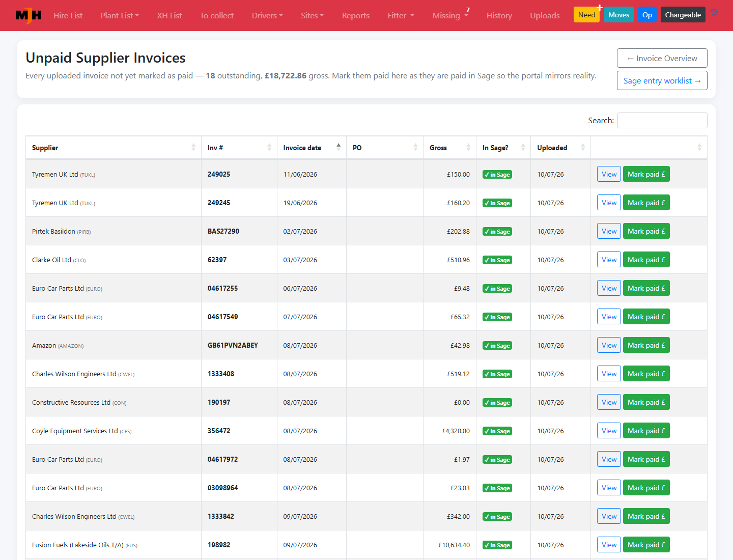Image resolution: width=733 pixels, height=560 pixels.
Task: Sort by In Sage? column arrows
Action: tap(523, 148)
